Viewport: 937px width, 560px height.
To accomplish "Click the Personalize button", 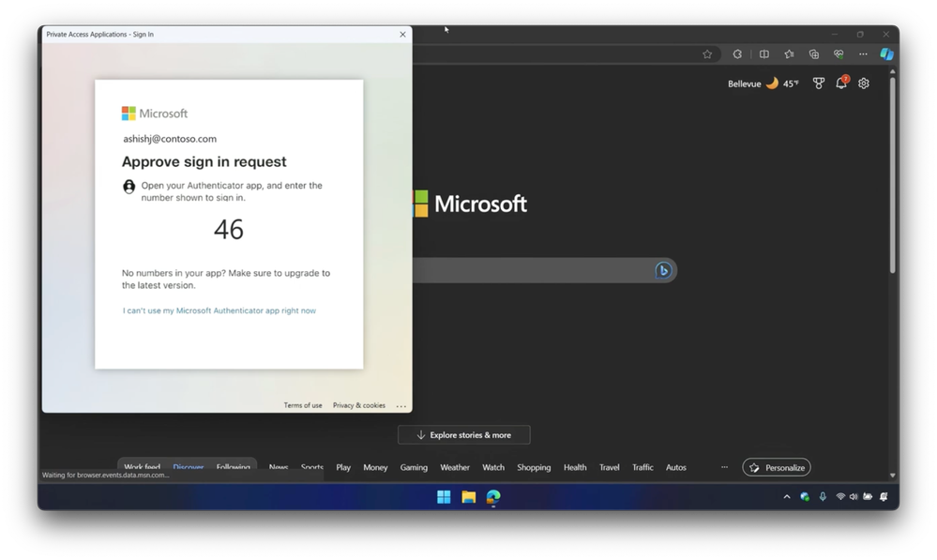I will pyautogui.click(x=777, y=467).
